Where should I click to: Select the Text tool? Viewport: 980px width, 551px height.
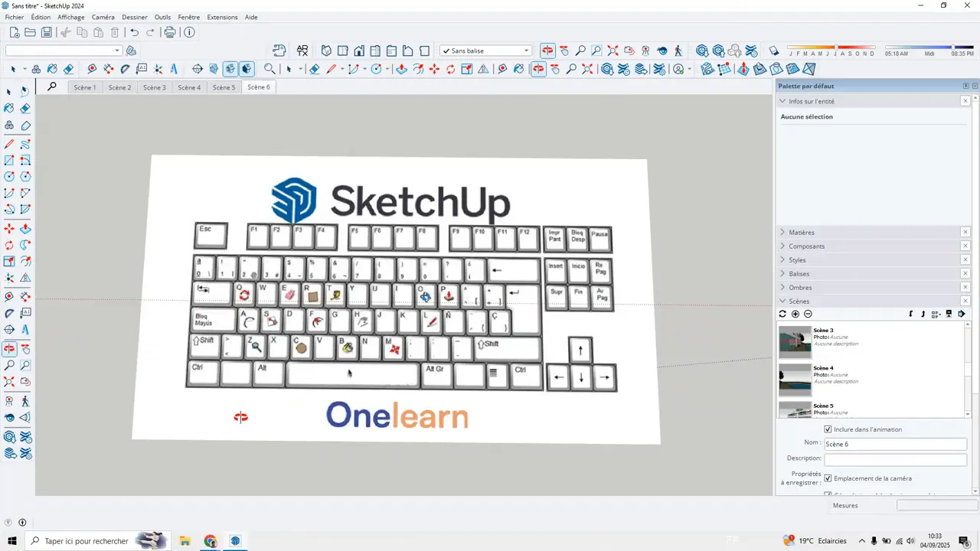click(x=25, y=312)
